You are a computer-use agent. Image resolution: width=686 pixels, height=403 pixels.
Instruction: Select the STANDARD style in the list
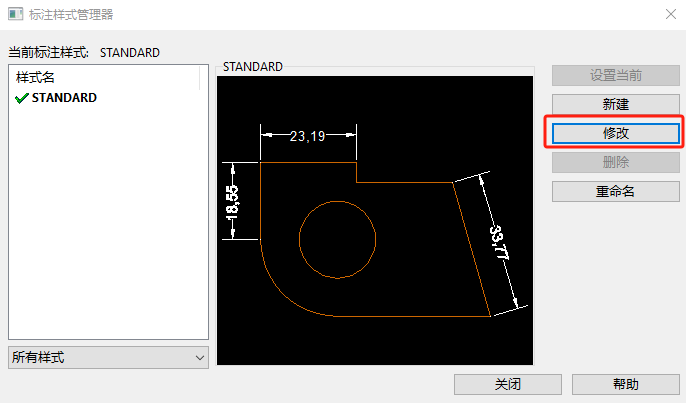[64, 98]
